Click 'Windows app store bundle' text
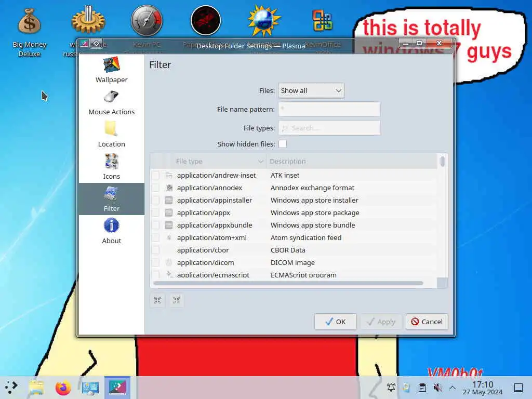The image size is (532, 399). (312, 225)
